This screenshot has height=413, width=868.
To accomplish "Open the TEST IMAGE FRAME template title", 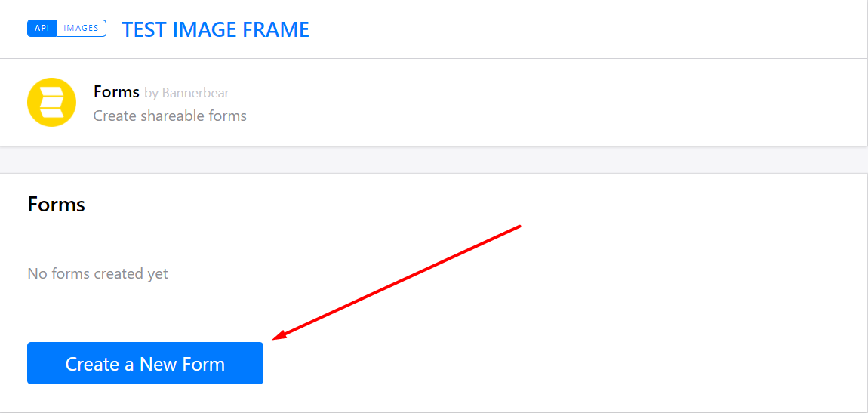I will pyautogui.click(x=215, y=29).
